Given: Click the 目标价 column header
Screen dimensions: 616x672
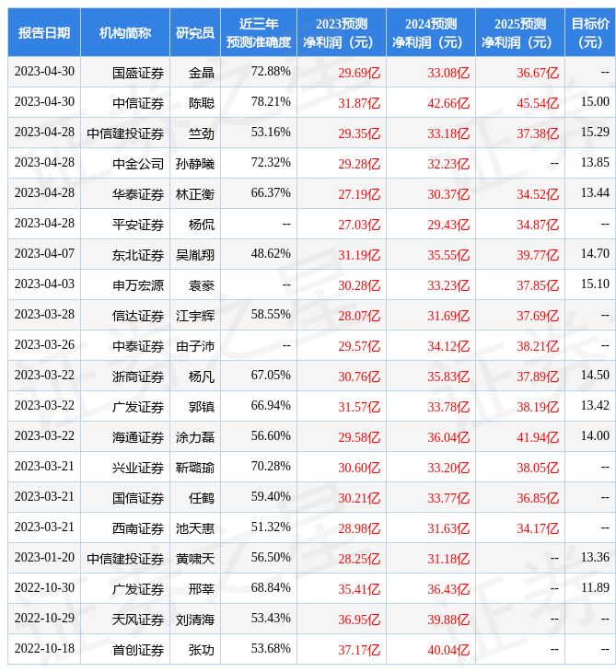Looking at the screenshot, I should pyautogui.click(x=590, y=33).
